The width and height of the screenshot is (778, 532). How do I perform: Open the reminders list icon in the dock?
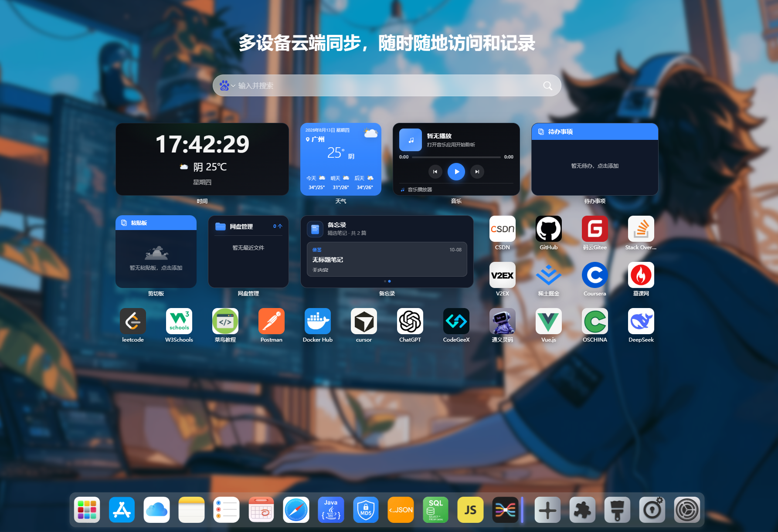(x=226, y=510)
